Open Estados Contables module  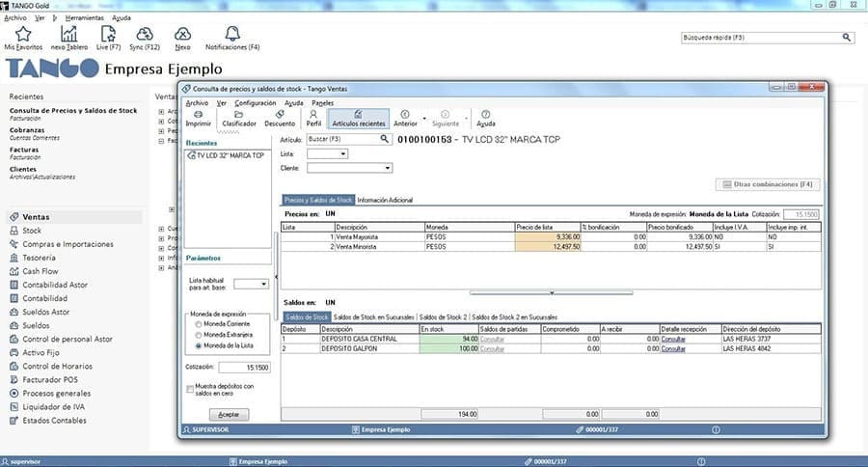click(54, 421)
